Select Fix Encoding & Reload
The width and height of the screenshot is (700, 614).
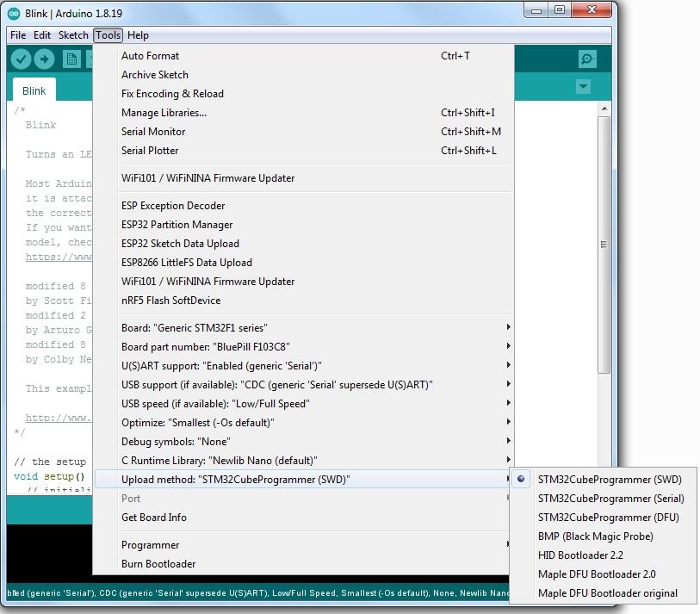pyautogui.click(x=304, y=94)
